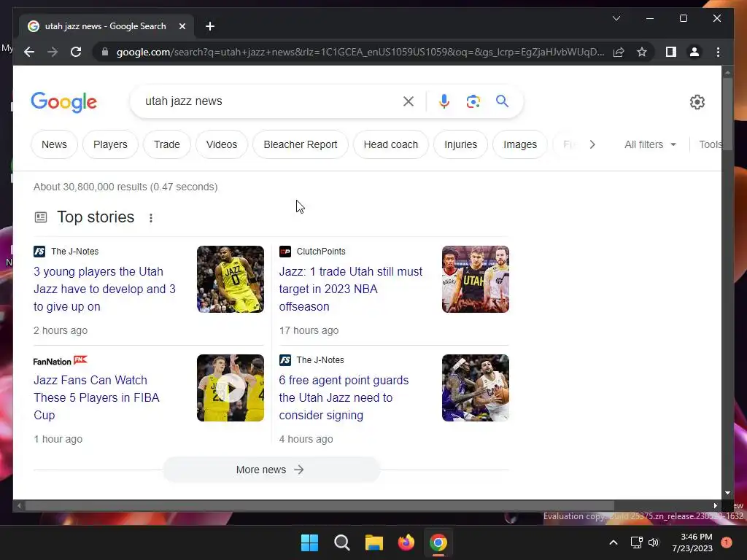Image resolution: width=747 pixels, height=560 pixels.
Task: Switch to Images results
Action: point(519,144)
